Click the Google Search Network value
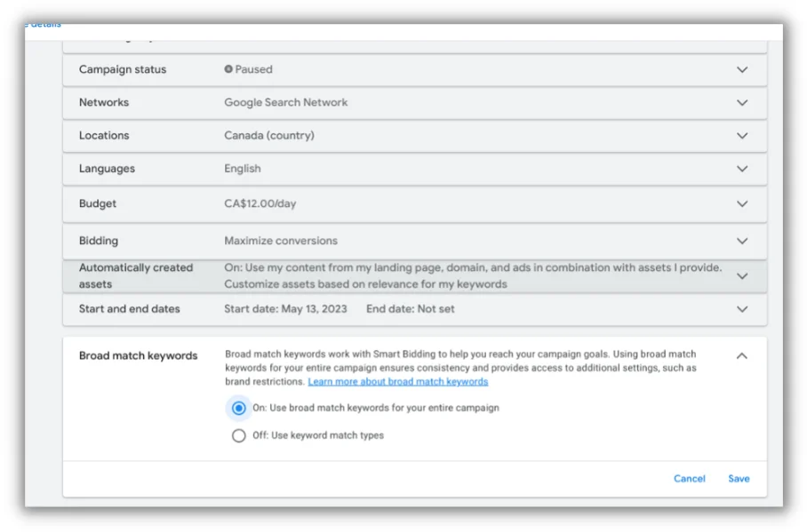 (x=285, y=102)
